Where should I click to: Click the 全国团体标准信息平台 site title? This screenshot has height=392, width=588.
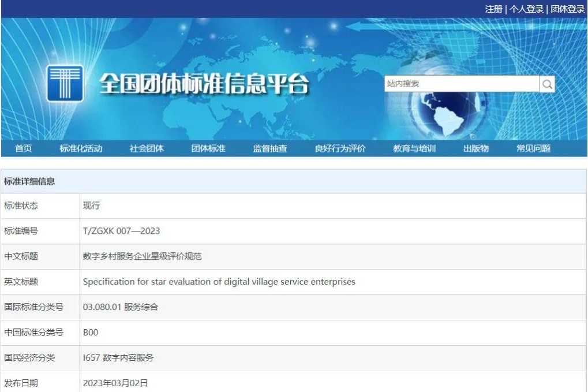tap(204, 84)
